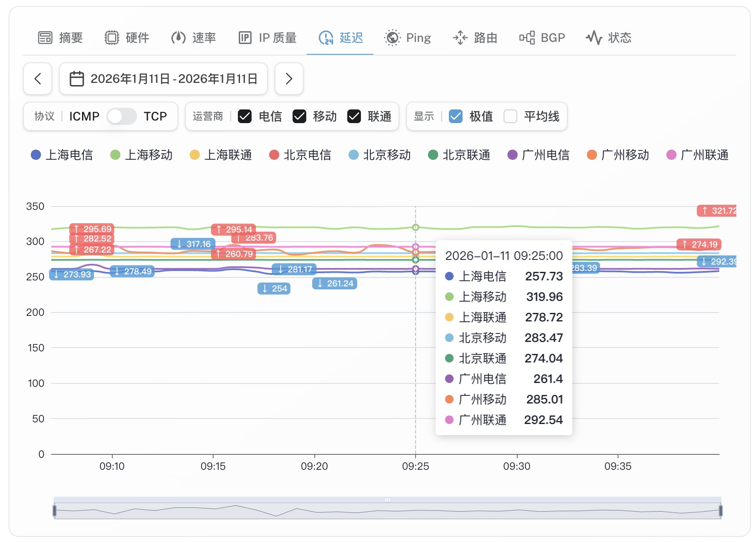756x542 pixels.
Task: Click the top grip of the zoom slider
Action: [x=387, y=499]
